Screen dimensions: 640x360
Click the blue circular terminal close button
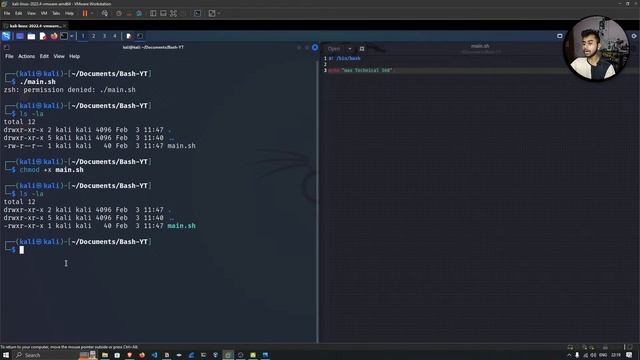point(315,47)
